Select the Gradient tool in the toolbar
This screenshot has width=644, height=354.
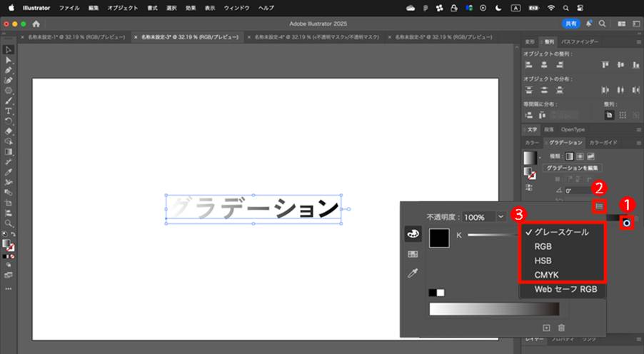(x=9, y=151)
